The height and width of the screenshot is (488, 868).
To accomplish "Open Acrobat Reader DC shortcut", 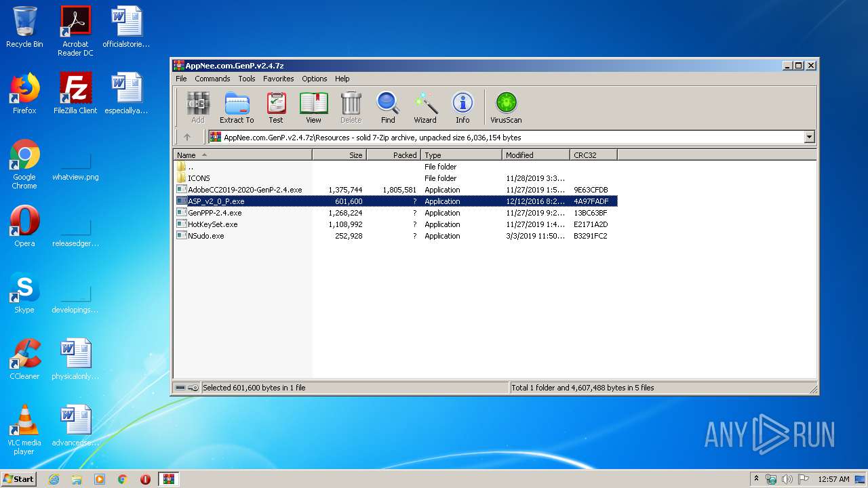I will coord(75,31).
